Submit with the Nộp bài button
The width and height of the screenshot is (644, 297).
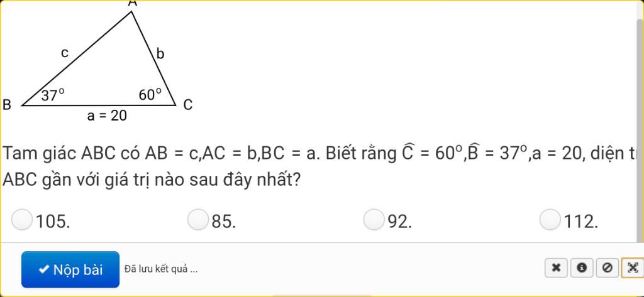point(70,269)
